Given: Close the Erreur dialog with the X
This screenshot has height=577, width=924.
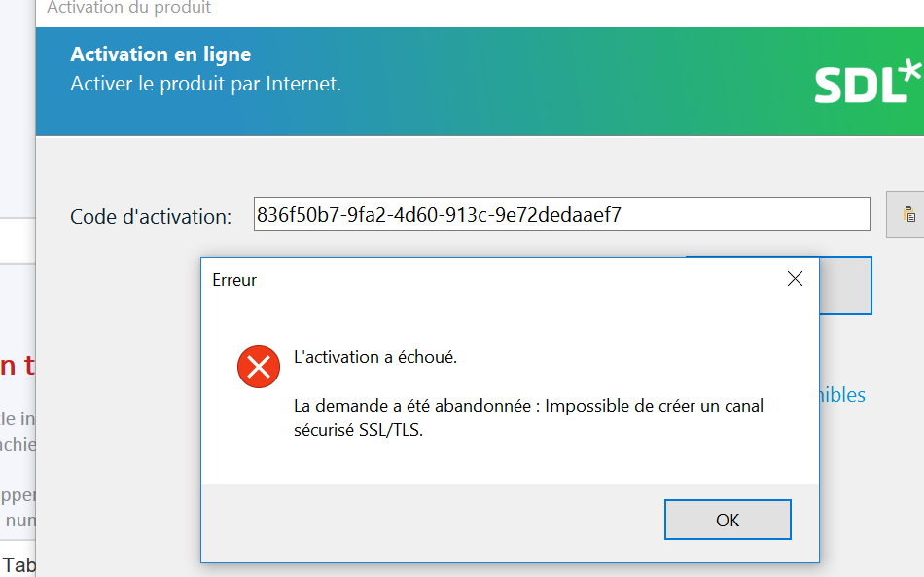Looking at the screenshot, I should coord(795,279).
